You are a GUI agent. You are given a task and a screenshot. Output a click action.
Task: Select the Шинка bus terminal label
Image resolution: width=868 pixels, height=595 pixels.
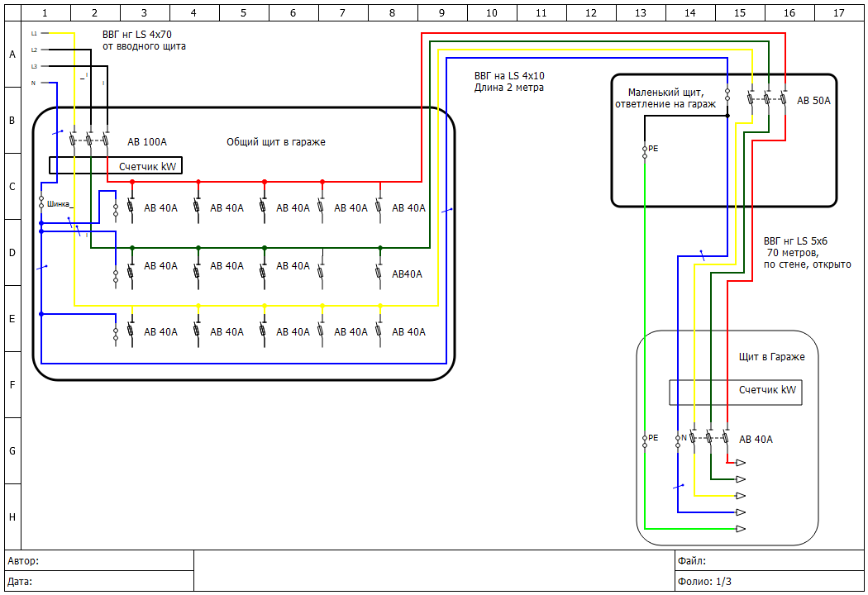60,204
